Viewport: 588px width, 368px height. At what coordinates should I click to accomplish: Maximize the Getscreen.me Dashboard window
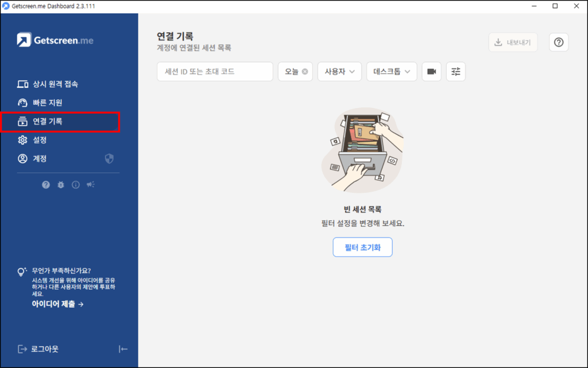(x=555, y=6)
